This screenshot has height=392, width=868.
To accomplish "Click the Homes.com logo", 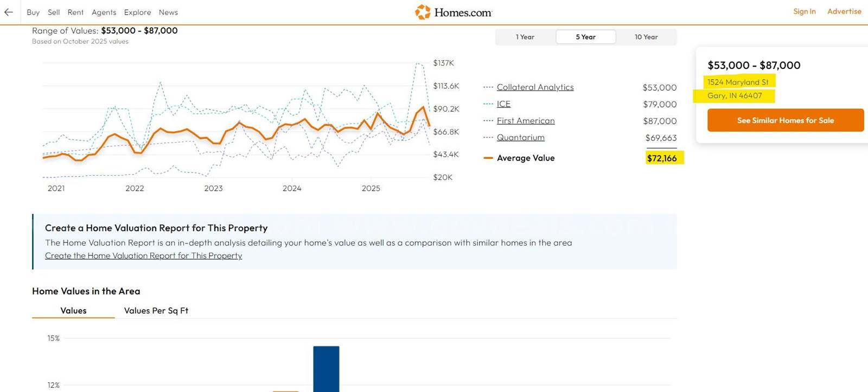I will tap(454, 12).
